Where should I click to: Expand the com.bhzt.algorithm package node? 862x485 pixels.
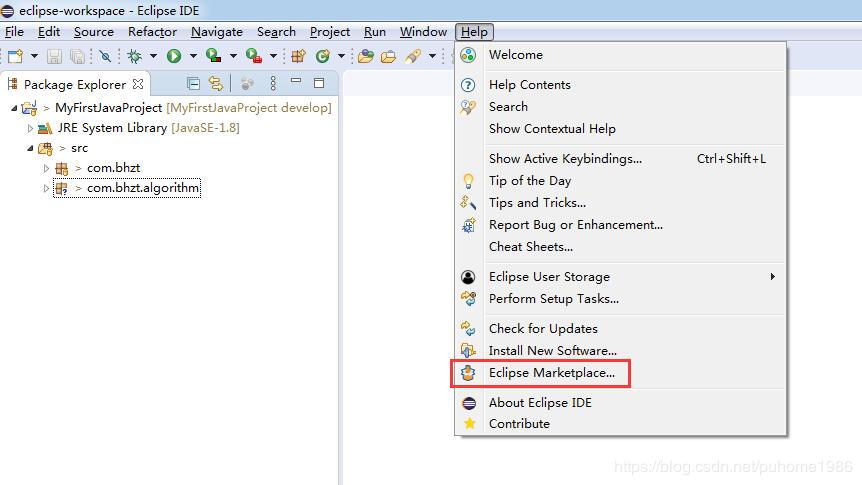[46, 188]
